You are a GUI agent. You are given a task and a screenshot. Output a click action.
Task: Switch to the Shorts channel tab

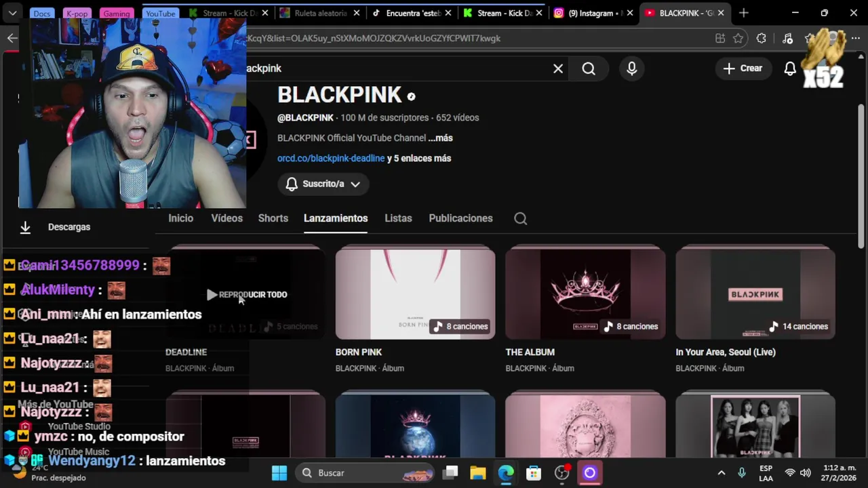273,218
